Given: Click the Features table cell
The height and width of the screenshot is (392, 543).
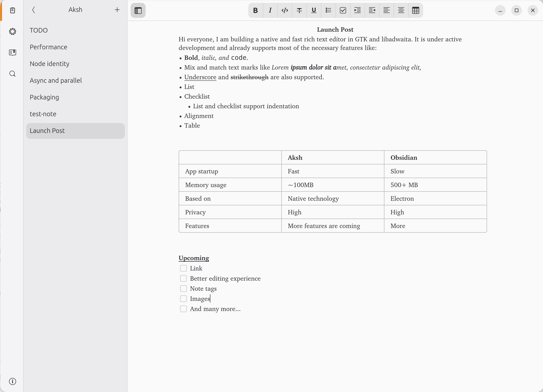Looking at the screenshot, I should (230, 226).
